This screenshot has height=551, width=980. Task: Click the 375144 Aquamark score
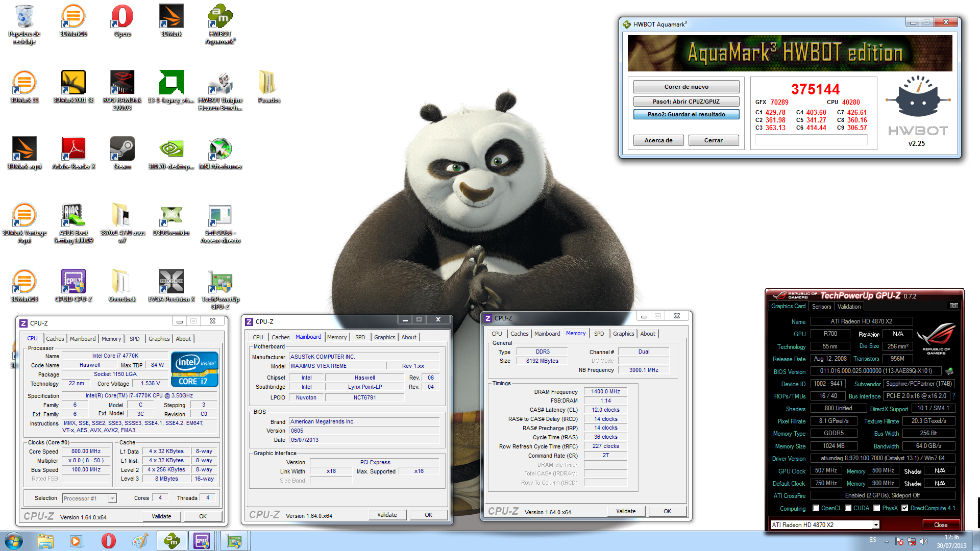(815, 89)
